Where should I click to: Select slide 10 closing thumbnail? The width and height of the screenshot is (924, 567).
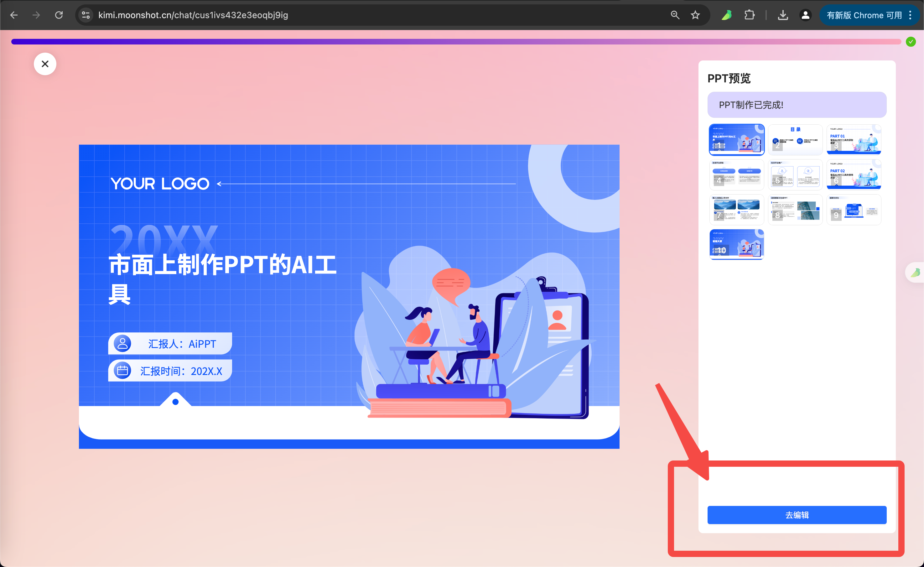[736, 244]
